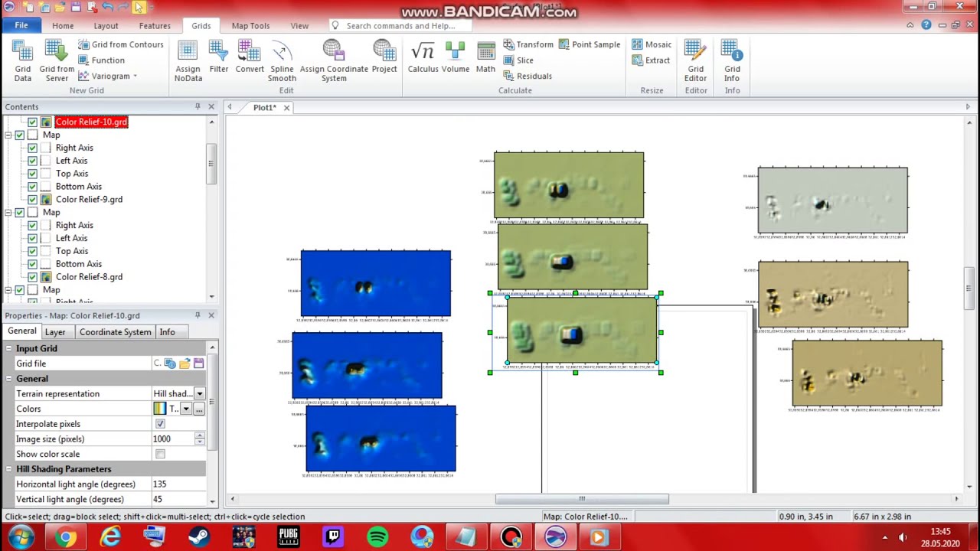The height and width of the screenshot is (551, 980).
Task: Uncheck Color Relief-9.grd layer checkbox
Action: 32,199
